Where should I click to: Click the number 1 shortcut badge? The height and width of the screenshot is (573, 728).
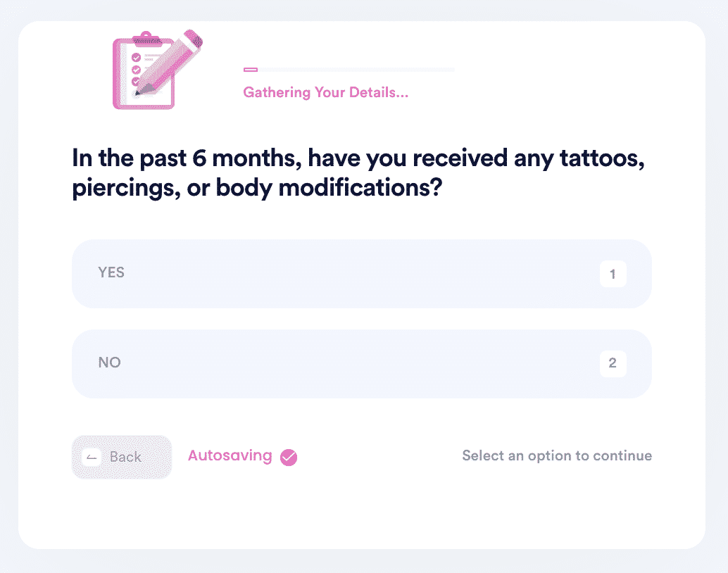click(x=613, y=274)
